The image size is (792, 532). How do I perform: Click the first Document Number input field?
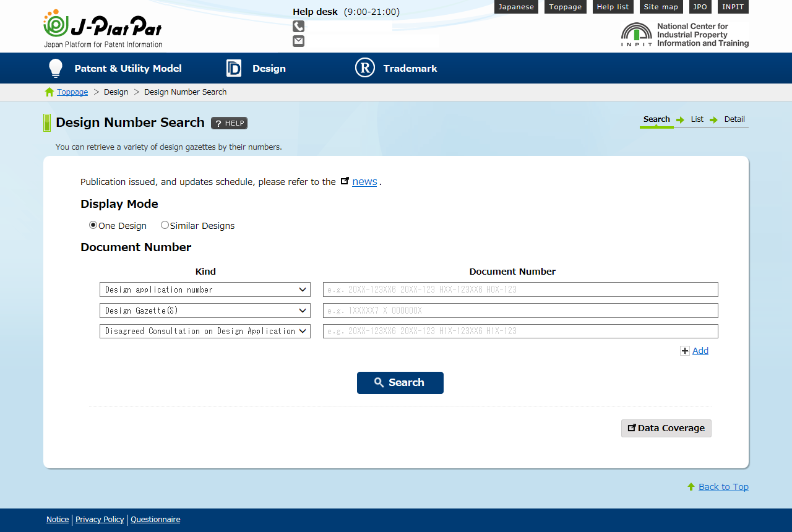coord(520,289)
